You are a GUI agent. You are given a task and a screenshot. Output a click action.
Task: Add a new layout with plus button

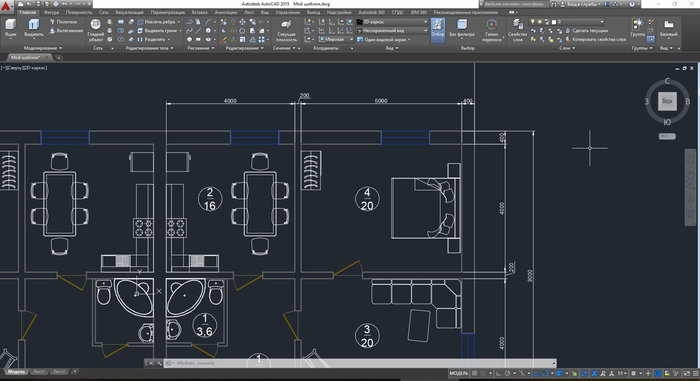point(75,372)
